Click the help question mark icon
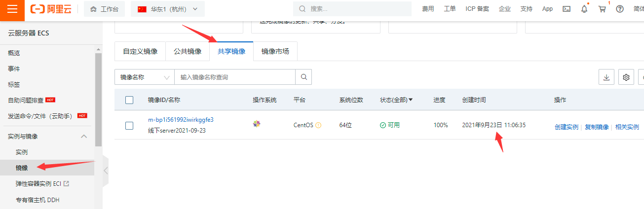The height and width of the screenshot is (209, 644). [620, 9]
